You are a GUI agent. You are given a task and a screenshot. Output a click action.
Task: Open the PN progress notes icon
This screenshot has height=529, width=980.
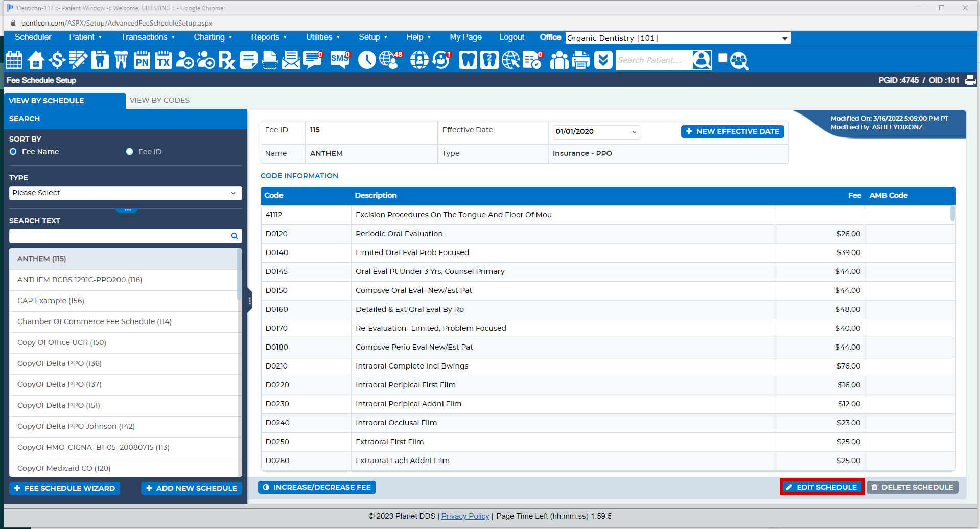(x=142, y=60)
